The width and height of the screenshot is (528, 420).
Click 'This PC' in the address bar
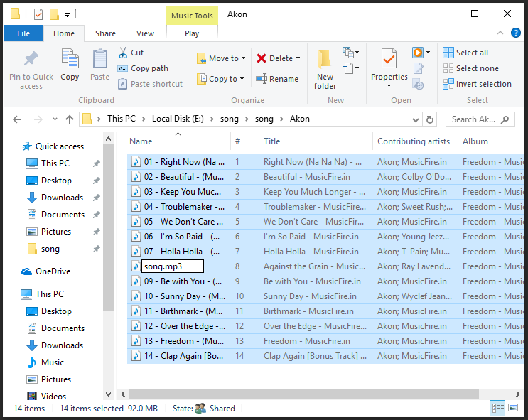(x=122, y=119)
